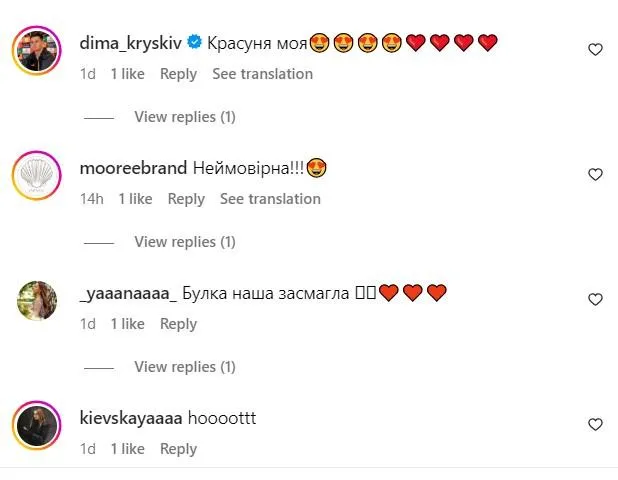The height and width of the screenshot is (480, 618).
Task: Expand replies under mooreebrand's comment
Action: click(x=185, y=242)
